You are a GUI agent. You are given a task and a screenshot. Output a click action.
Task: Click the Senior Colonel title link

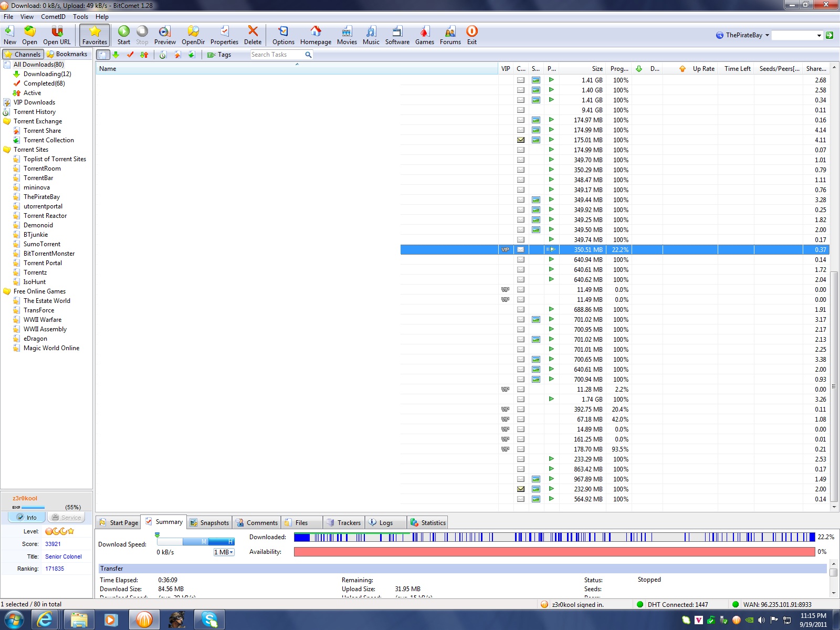63,556
